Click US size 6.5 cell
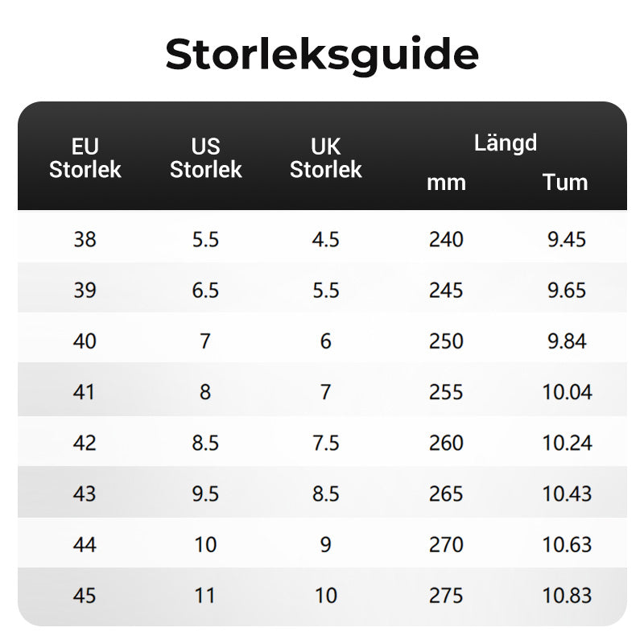 tap(205, 290)
